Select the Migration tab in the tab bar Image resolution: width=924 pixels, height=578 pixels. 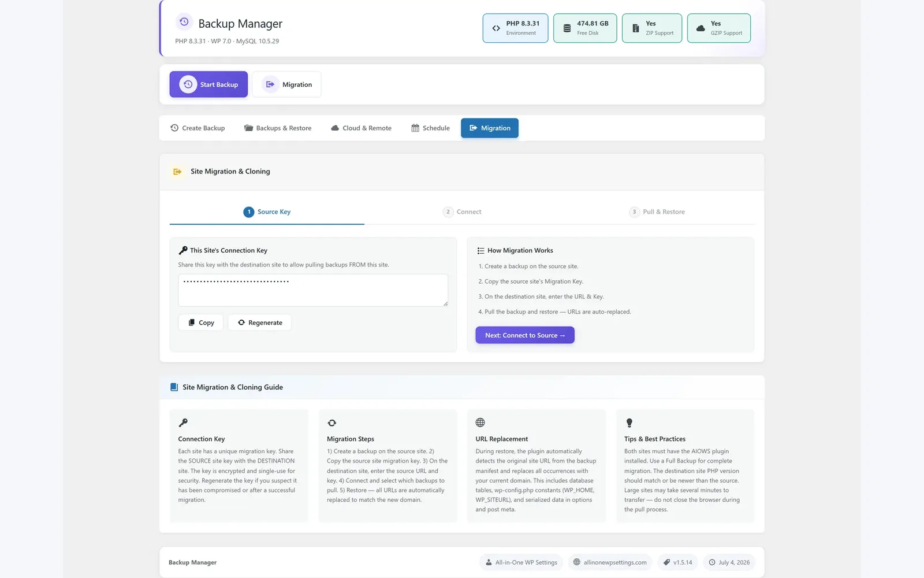pos(490,128)
